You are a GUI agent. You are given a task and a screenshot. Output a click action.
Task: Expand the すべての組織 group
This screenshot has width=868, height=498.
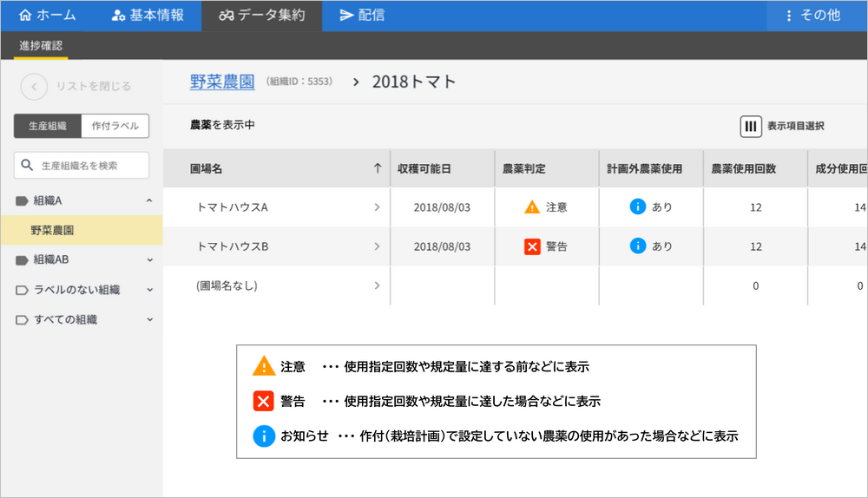coord(149,319)
